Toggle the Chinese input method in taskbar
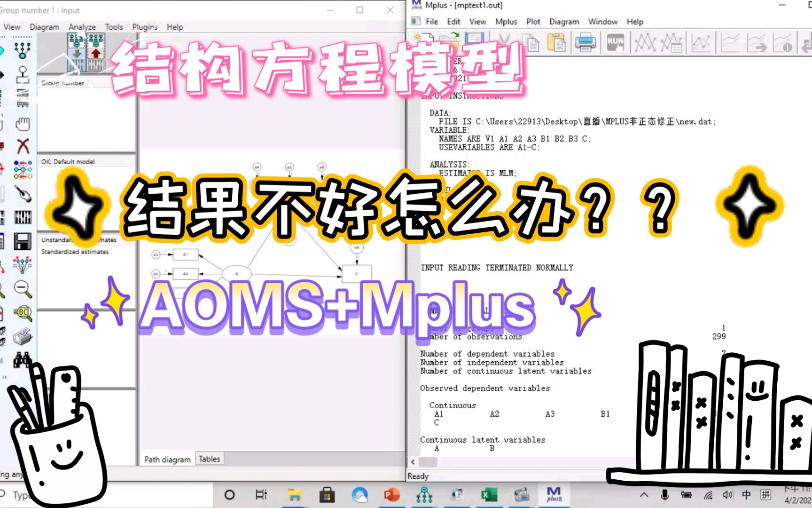This screenshot has height=508, width=812. (746, 494)
